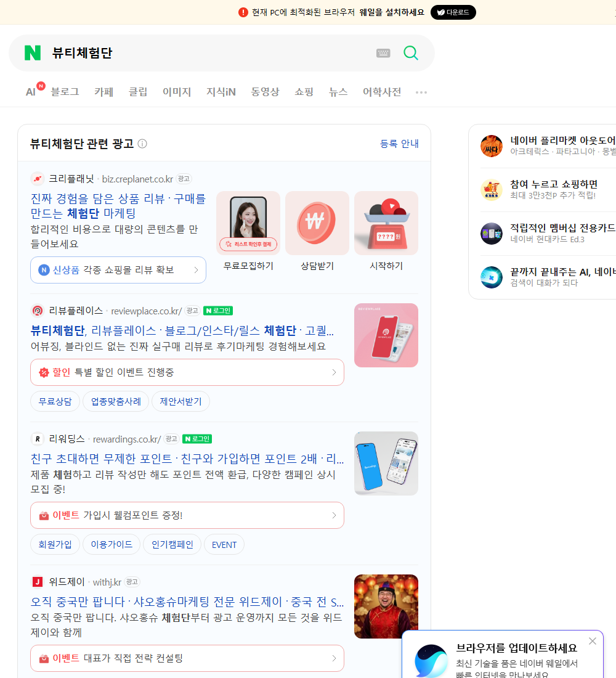Open more search tabs with the ellipsis

(421, 92)
